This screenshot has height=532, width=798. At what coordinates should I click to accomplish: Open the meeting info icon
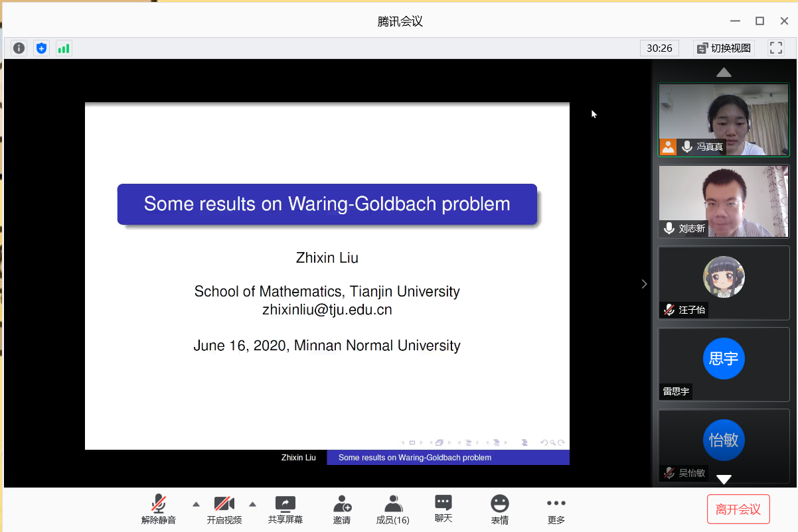[19, 48]
